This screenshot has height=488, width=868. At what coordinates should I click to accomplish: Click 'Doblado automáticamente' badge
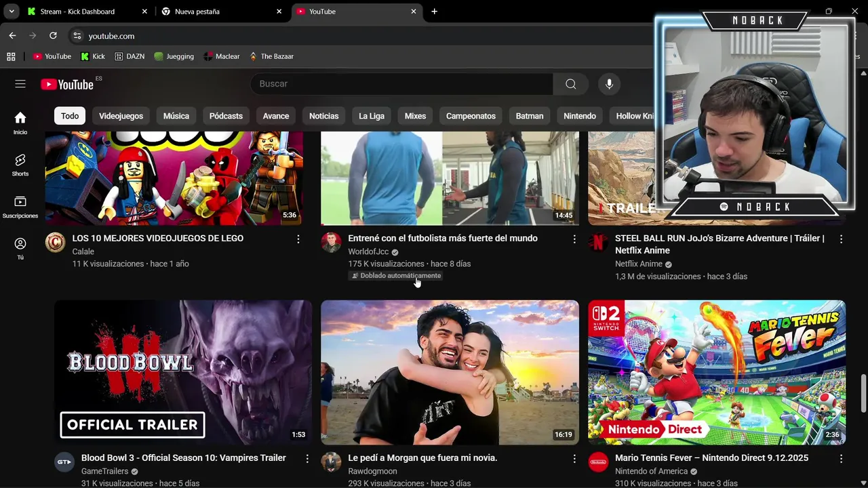pyautogui.click(x=397, y=276)
